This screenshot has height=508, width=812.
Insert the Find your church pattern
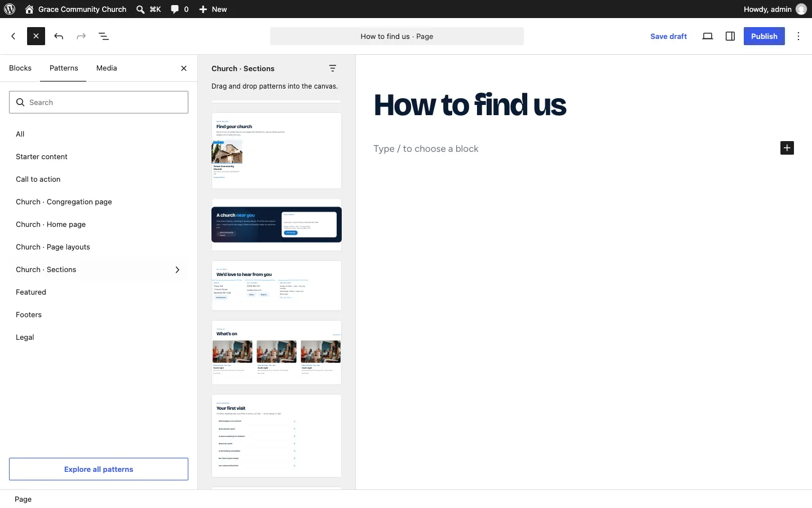tap(277, 151)
